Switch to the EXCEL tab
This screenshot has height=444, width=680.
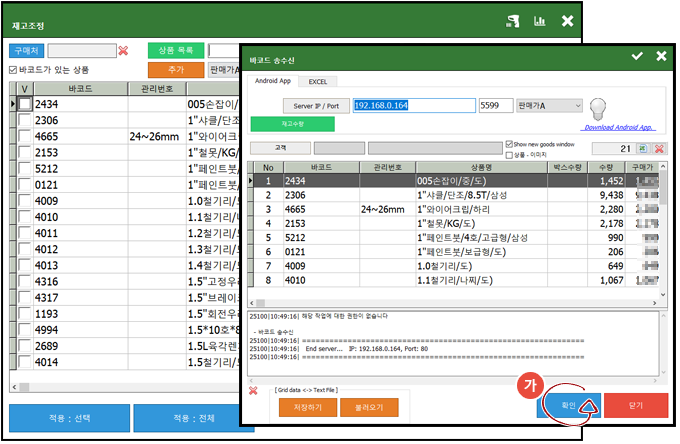click(318, 82)
